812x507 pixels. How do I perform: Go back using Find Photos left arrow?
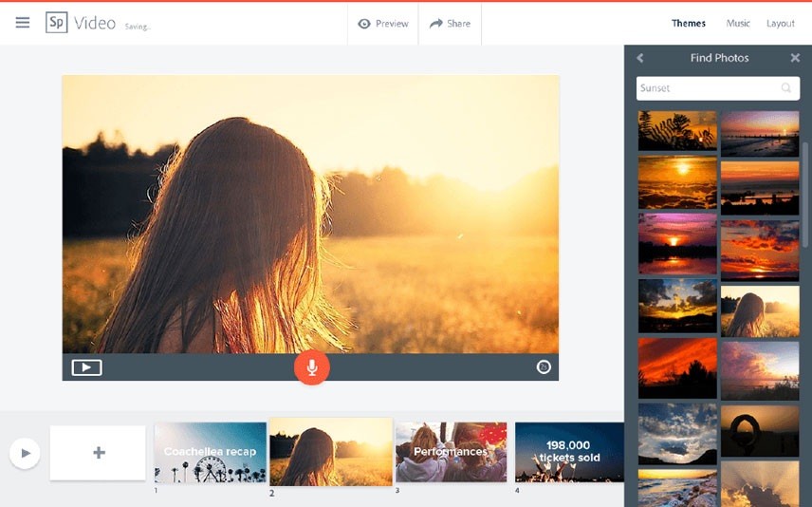[640, 58]
